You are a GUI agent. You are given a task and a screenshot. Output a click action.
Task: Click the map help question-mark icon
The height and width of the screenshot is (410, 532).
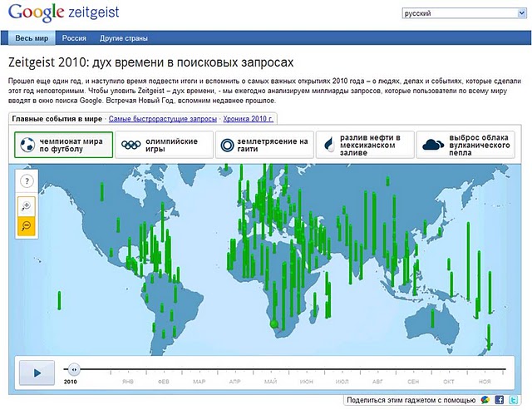coord(27,181)
